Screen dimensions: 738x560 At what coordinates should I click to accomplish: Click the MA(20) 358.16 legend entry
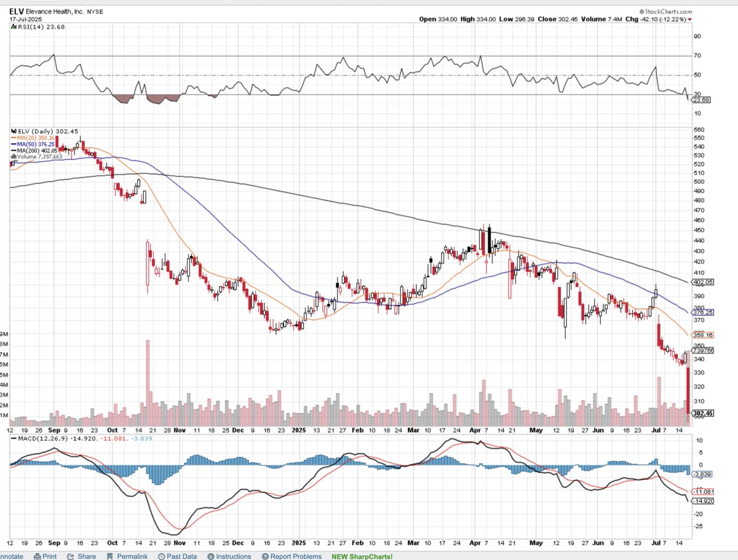point(36,138)
